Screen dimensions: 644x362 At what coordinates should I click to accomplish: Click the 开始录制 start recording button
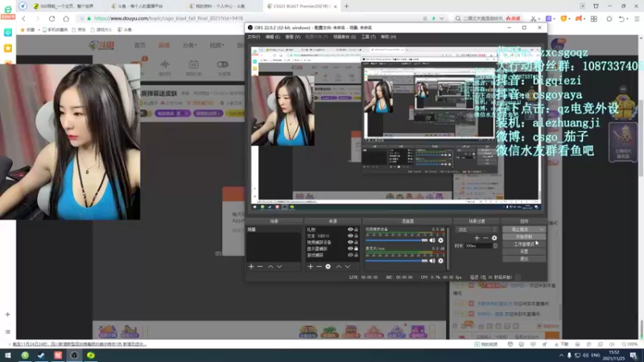click(524, 237)
